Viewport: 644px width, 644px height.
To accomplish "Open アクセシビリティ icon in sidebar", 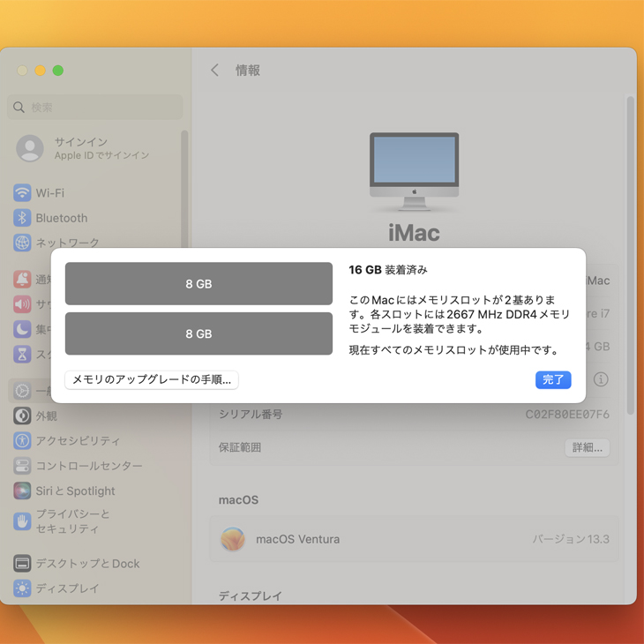I will pyautogui.click(x=22, y=440).
